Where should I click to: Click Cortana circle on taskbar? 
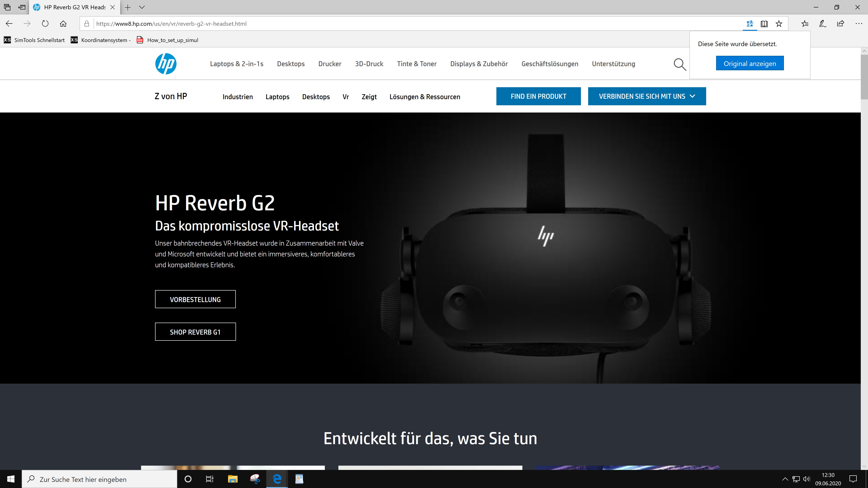[188, 479]
